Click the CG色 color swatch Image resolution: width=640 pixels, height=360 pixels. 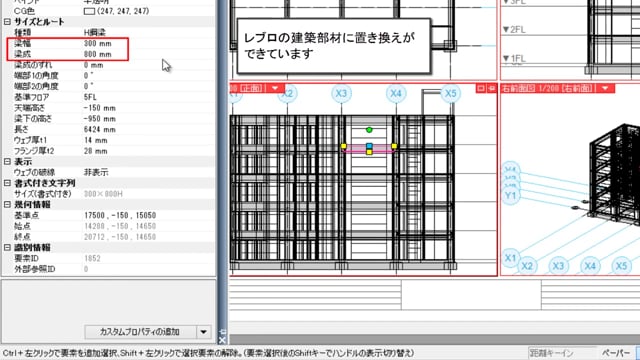[89, 11]
